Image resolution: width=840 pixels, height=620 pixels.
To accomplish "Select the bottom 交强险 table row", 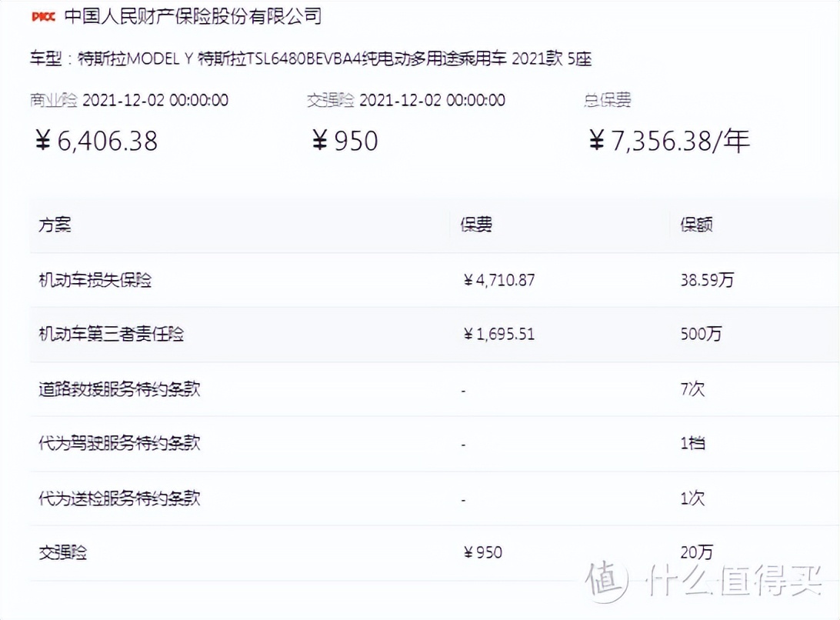I will tap(60, 552).
